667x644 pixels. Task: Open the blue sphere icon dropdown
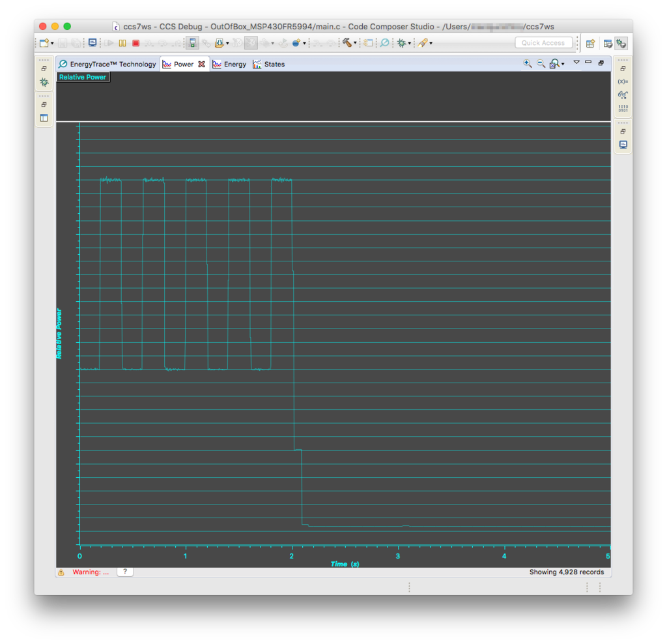point(305,44)
